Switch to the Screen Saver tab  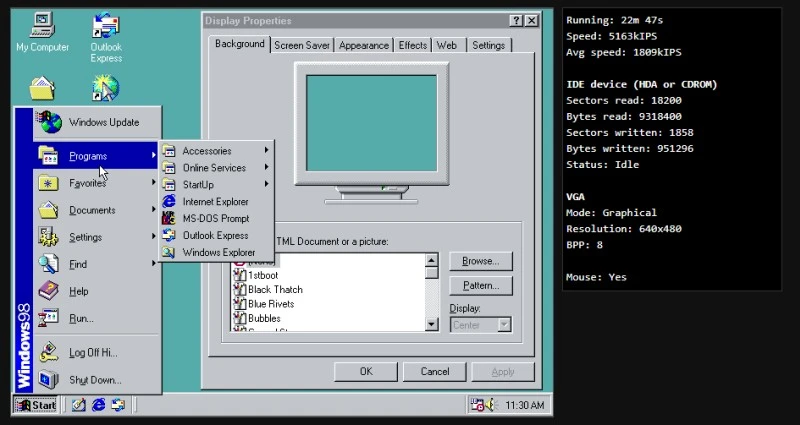[x=302, y=45]
